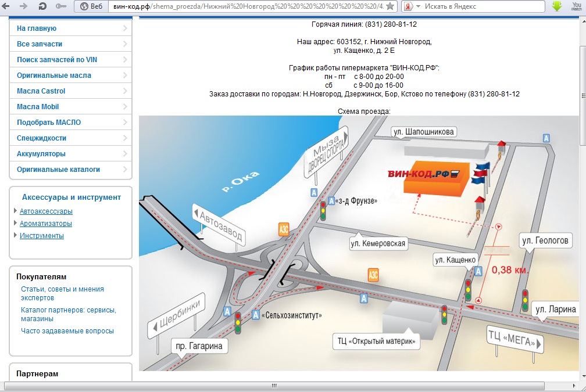586x392 pixels.
Task: Go back with browser back arrow
Action: 6,6
